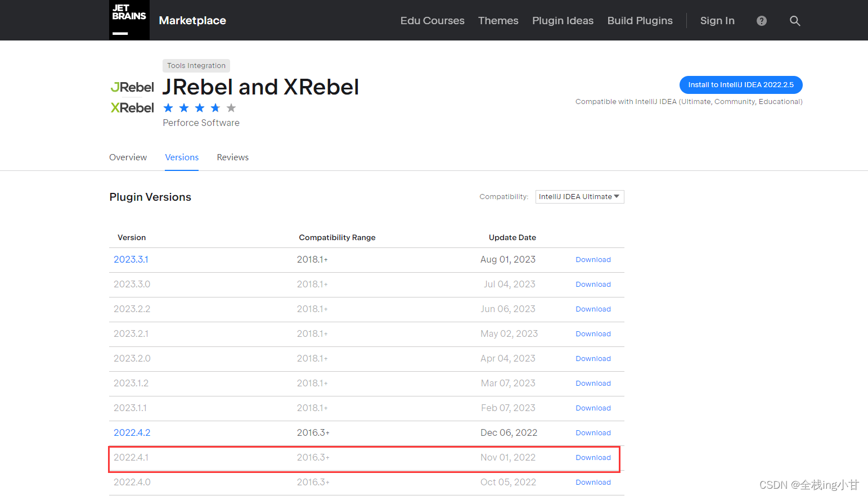Download version 2022.4.1
Image resolution: width=868 pixels, height=496 pixels.
(593, 458)
